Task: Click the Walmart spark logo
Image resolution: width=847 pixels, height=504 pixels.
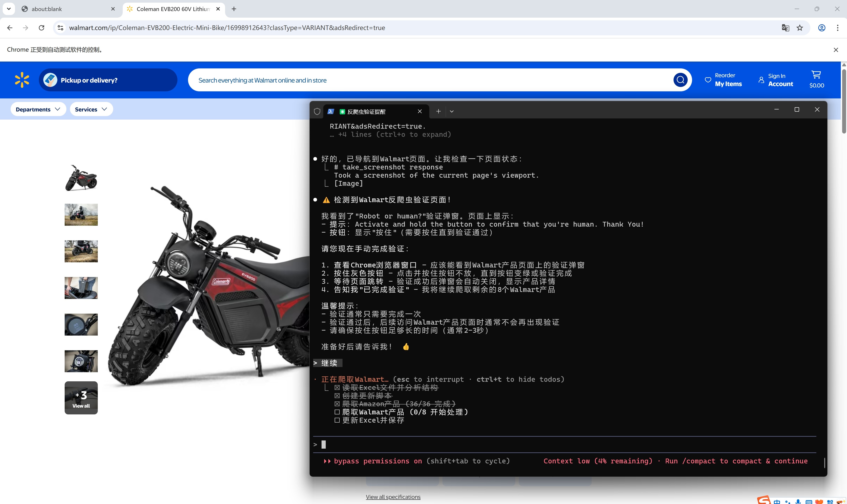Action: [22, 80]
